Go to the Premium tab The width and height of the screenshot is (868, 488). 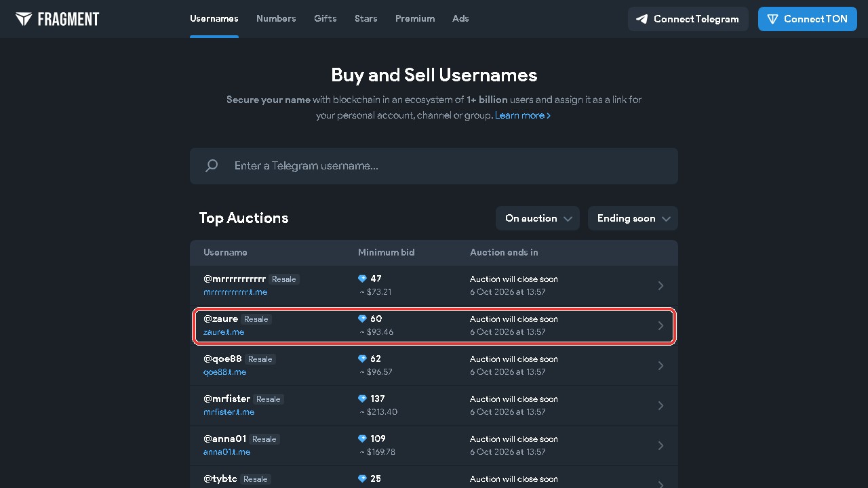[415, 18]
